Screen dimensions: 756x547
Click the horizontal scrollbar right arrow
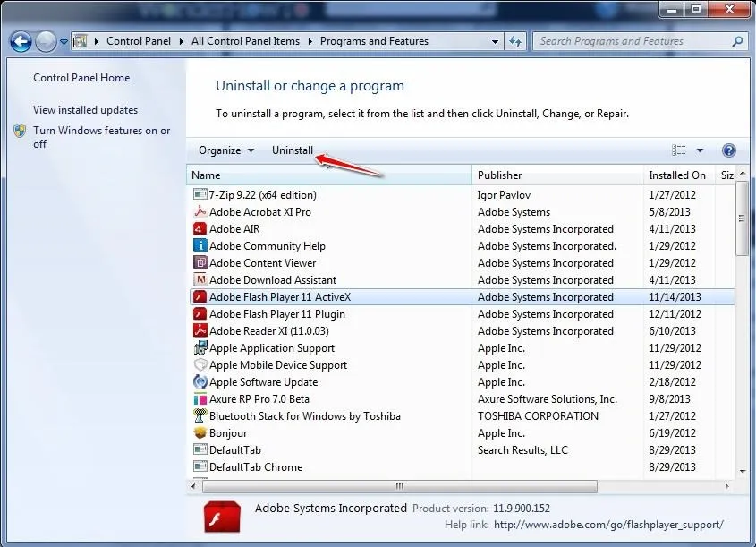click(x=727, y=486)
